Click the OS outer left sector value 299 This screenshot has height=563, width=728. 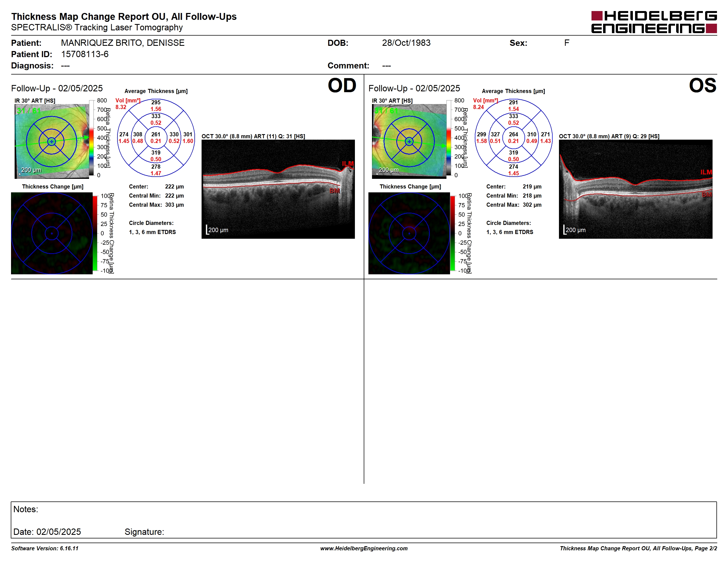click(481, 134)
